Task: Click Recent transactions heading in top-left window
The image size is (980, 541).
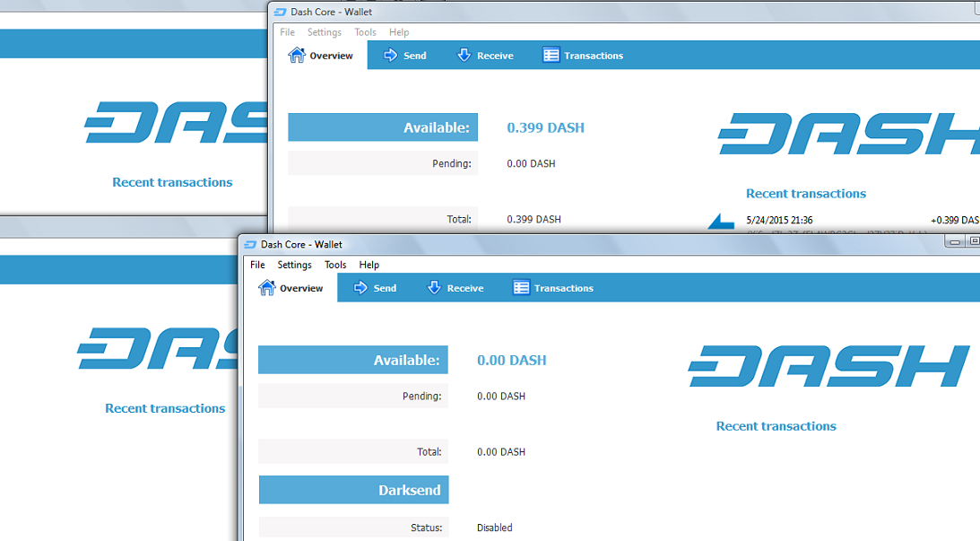Action: pos(172,182)
